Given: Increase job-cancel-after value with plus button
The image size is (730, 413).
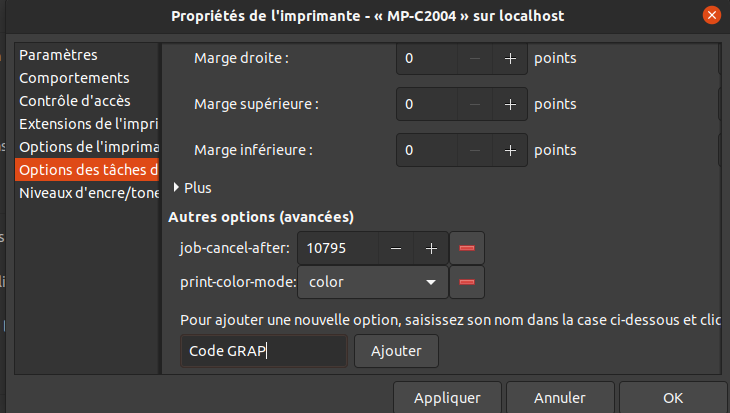Looking at the screenshot, I should click(x=431, y=248).
